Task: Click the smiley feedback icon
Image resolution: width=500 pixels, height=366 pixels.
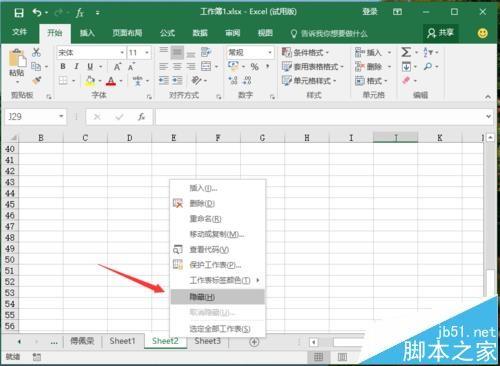Action: point(482,33)
